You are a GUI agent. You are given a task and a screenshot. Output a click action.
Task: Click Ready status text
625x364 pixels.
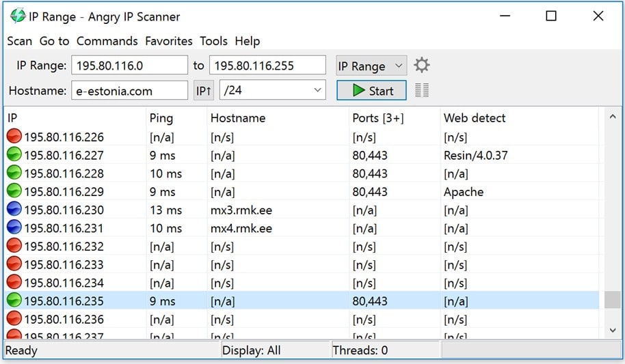[x=21, y=350]
